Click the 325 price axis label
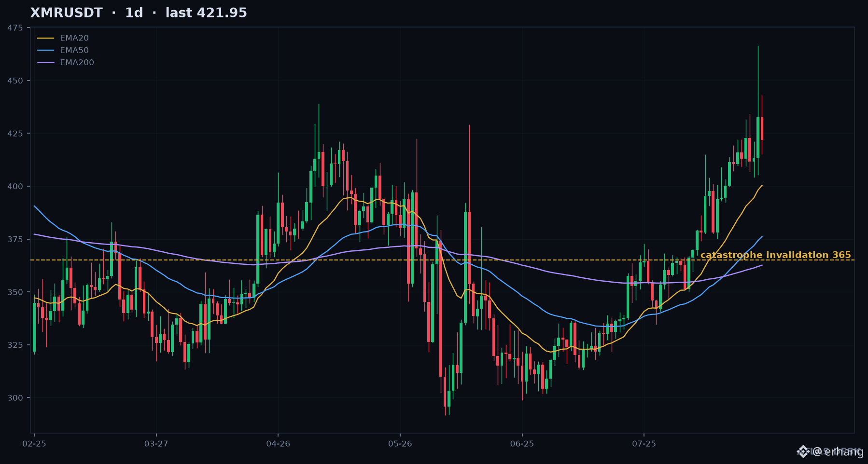The width and height of the screenshot is (868, 464). point(15,345)
